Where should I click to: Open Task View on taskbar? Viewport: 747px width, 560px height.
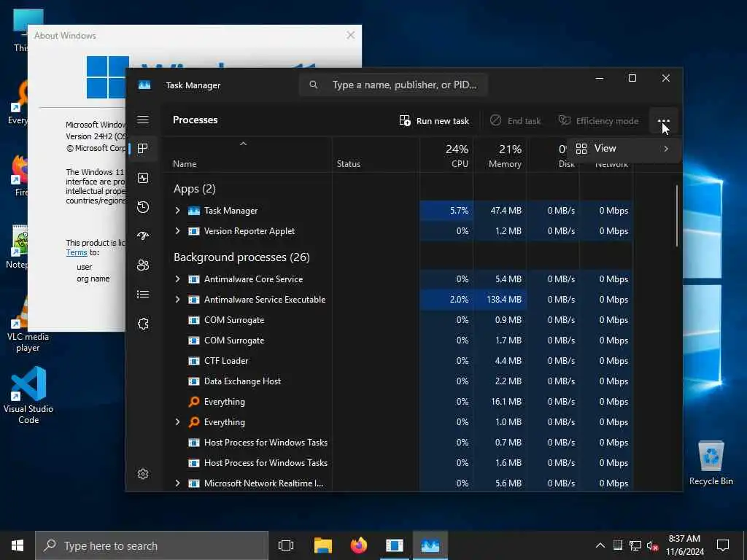(286, 545)
